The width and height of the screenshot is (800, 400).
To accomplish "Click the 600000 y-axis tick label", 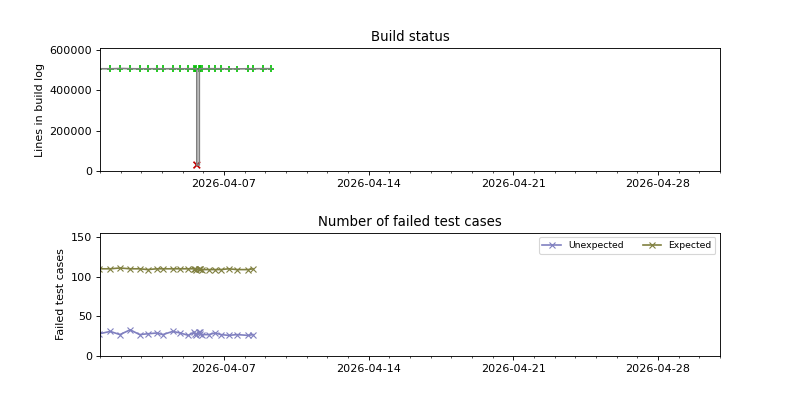I will (69, 50).
